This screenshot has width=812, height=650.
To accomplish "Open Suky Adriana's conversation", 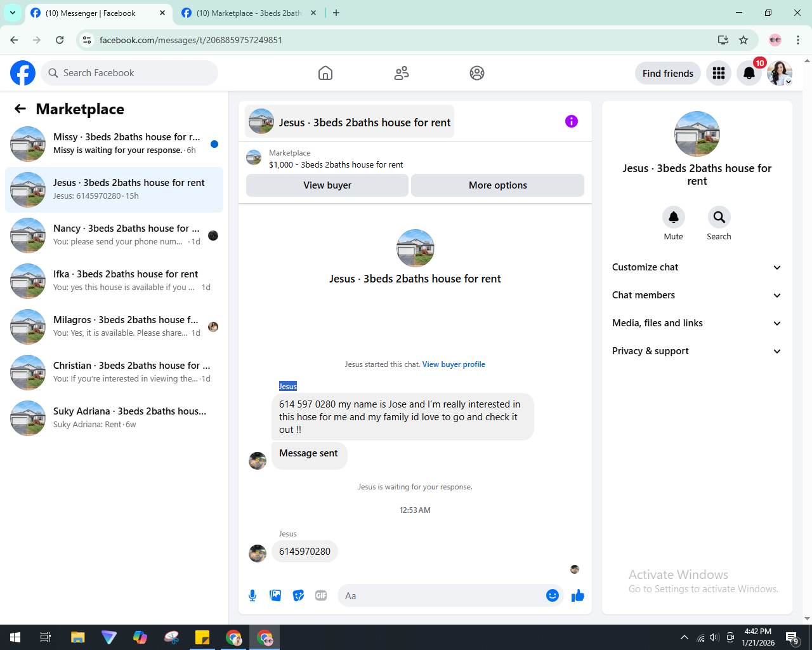I will coord(114,418).
